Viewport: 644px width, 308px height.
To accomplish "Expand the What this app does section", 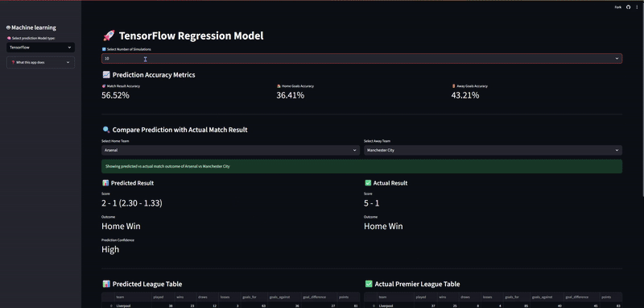I will 41,63.
